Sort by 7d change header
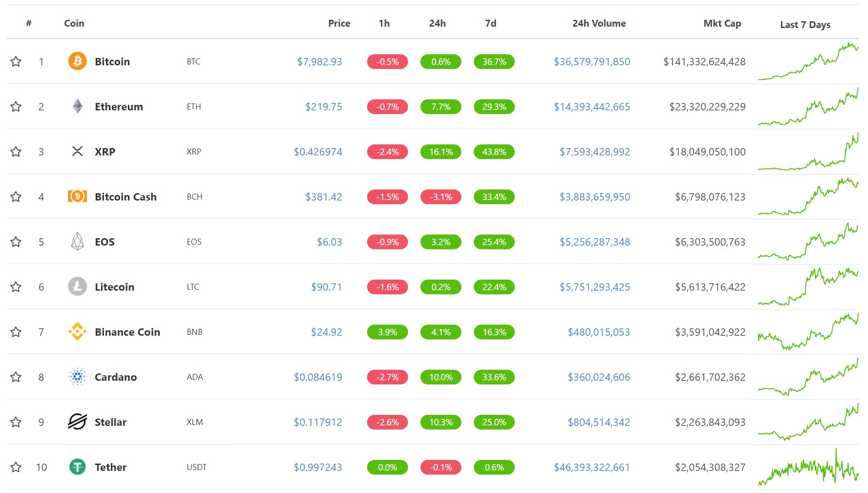The image size is (868, 493). click(491, 23)
